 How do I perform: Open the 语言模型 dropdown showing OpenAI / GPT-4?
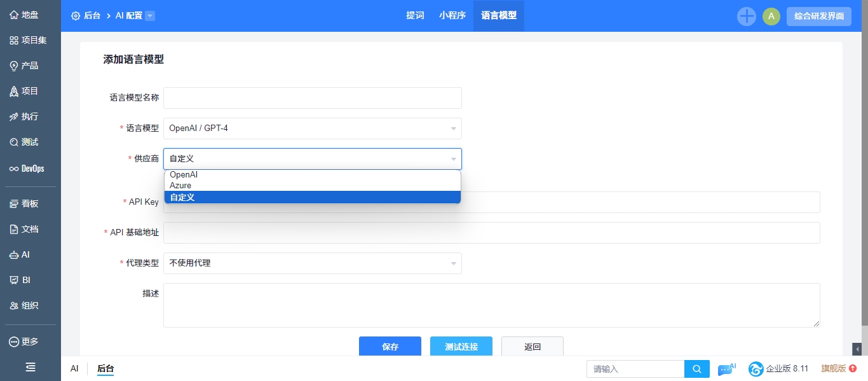[313, 128]
